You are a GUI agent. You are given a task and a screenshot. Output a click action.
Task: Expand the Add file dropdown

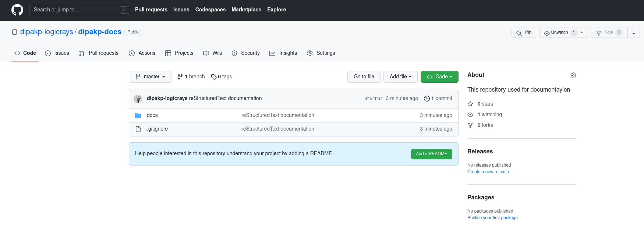point(400,77)
